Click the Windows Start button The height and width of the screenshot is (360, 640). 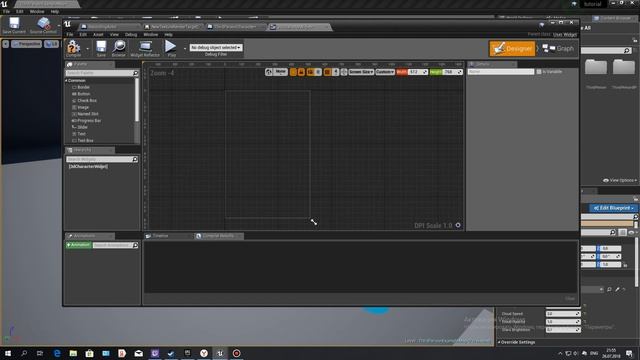[8, 353]
